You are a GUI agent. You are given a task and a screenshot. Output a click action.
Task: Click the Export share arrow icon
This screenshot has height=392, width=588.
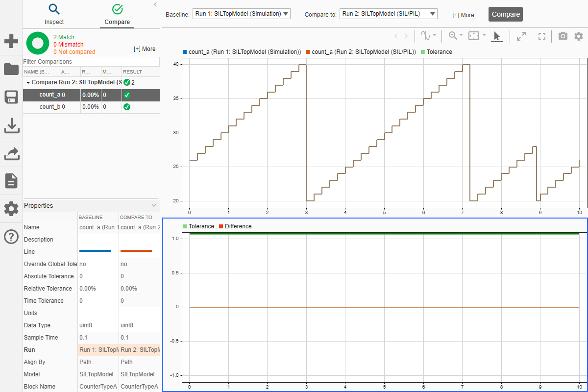coord(11,153)
